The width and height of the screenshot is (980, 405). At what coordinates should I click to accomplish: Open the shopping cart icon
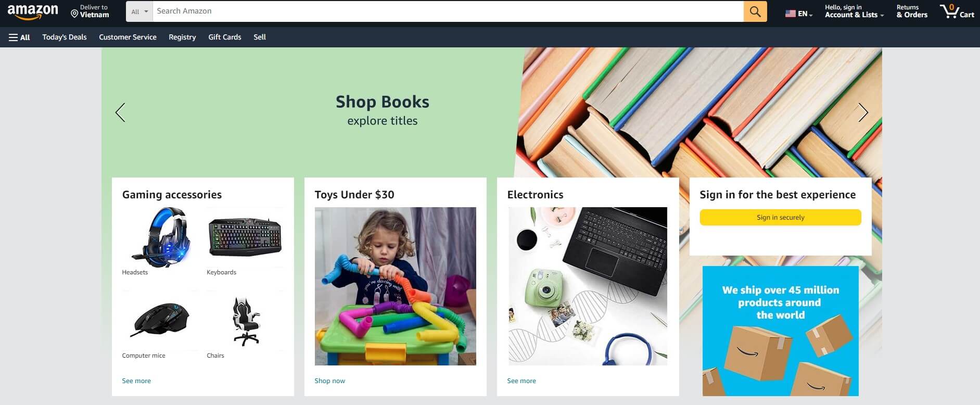point(957,11)
